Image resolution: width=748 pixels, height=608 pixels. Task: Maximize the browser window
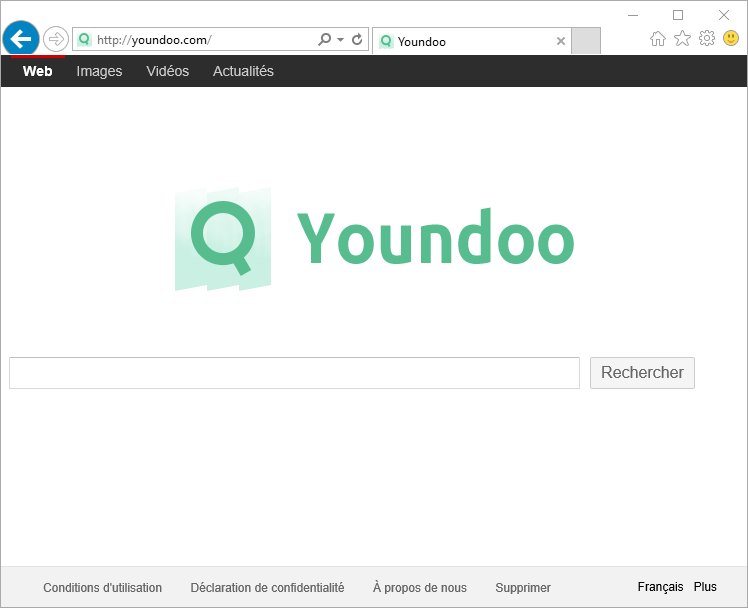[678, 15]
